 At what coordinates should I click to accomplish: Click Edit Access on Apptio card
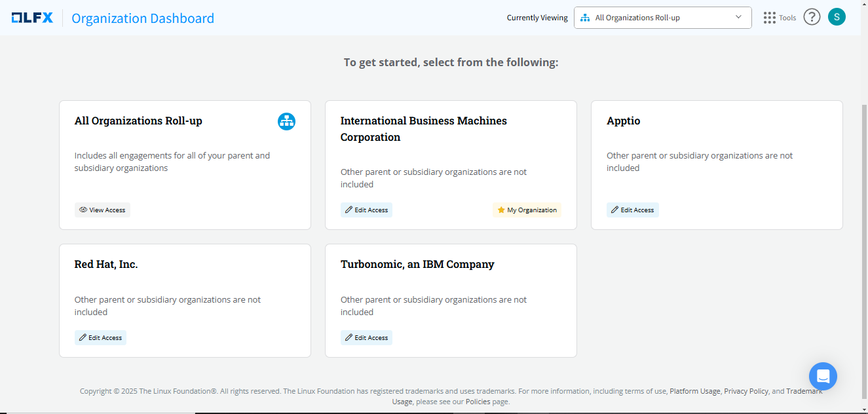tap(632, 210)
